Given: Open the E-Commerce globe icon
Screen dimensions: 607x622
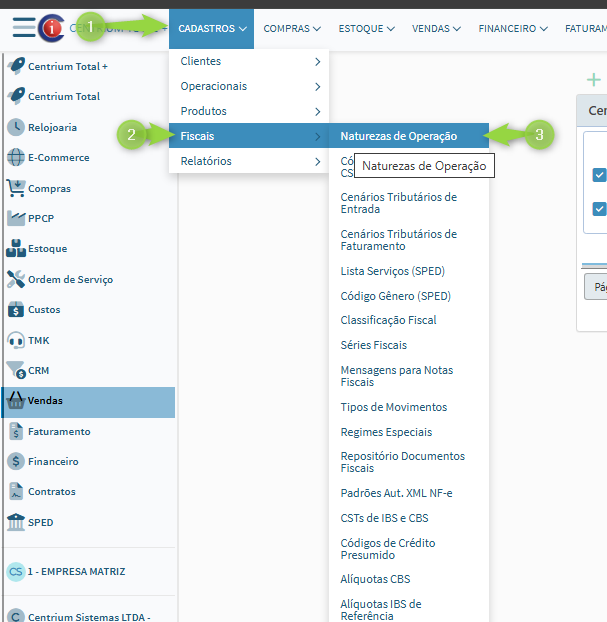Looking at the screenshot, I should (x=15, y=158).
